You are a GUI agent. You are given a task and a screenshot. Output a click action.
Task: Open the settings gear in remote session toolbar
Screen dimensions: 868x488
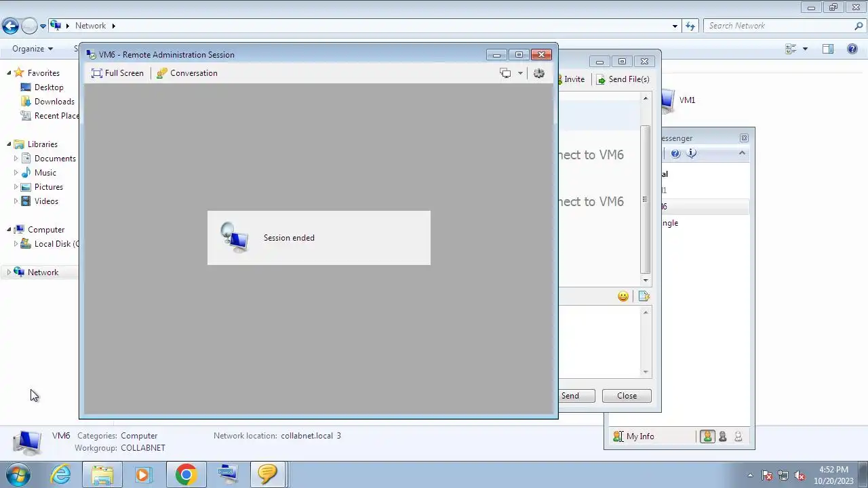click(x=539, y=73)
